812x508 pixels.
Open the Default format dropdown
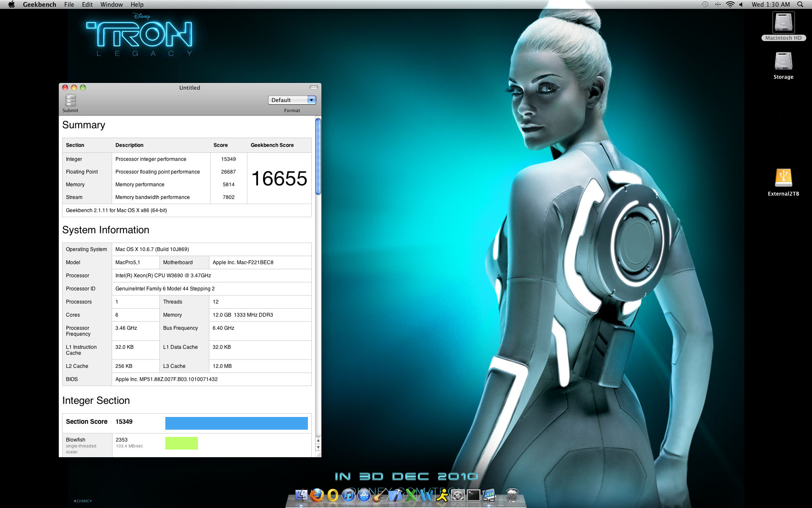click(288, 100)
